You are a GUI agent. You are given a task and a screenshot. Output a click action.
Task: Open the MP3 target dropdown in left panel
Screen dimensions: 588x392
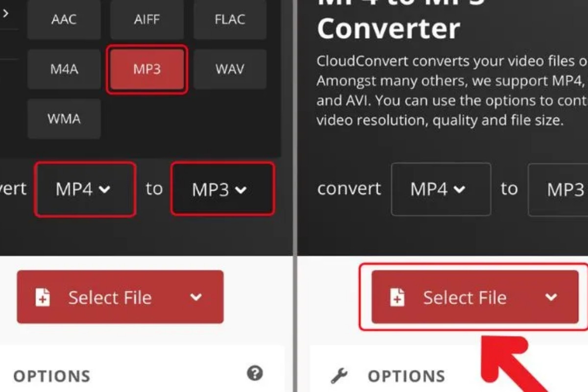click(x=222, y=190)
